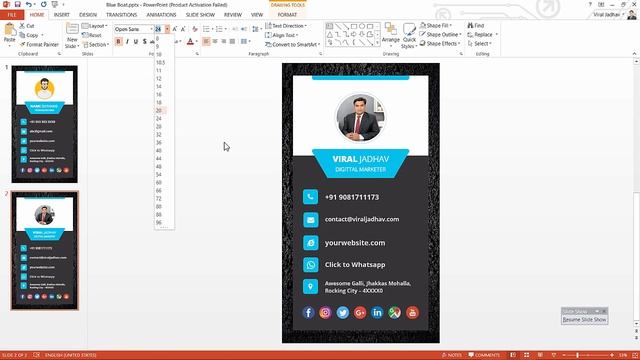
Task: Click the Replace icon
Action: coord(480,35)
